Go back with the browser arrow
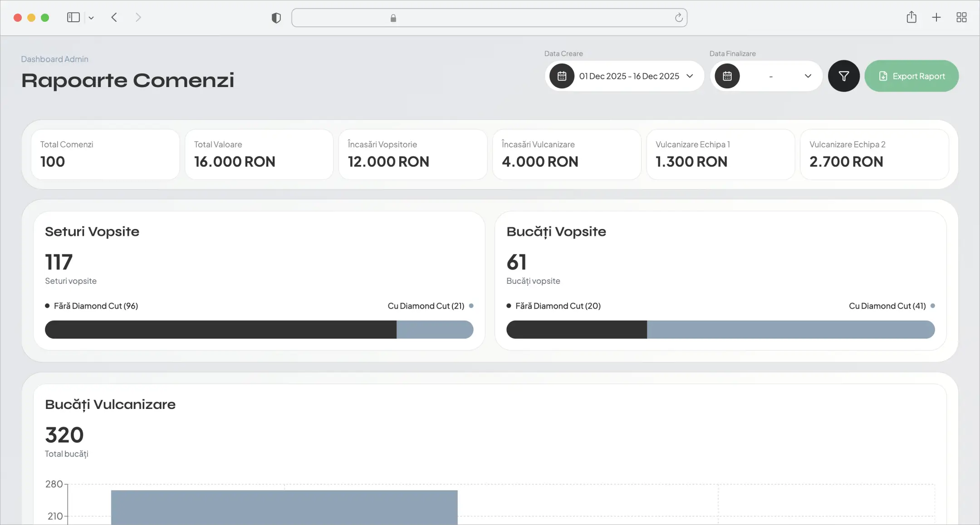 [x=114, y=17]
